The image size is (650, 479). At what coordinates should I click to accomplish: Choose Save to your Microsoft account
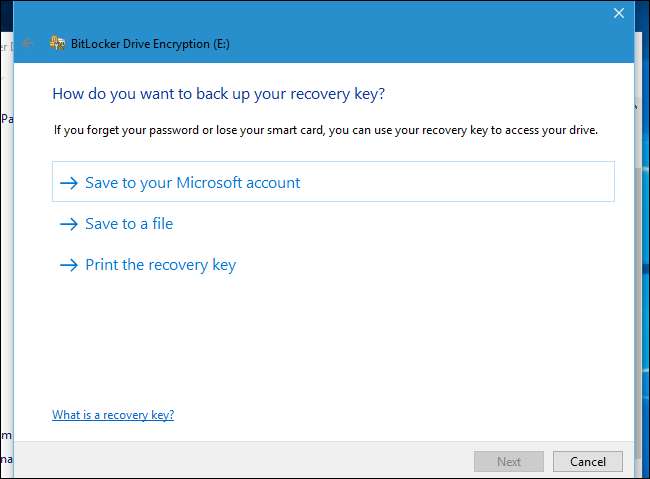pos(192,183)
